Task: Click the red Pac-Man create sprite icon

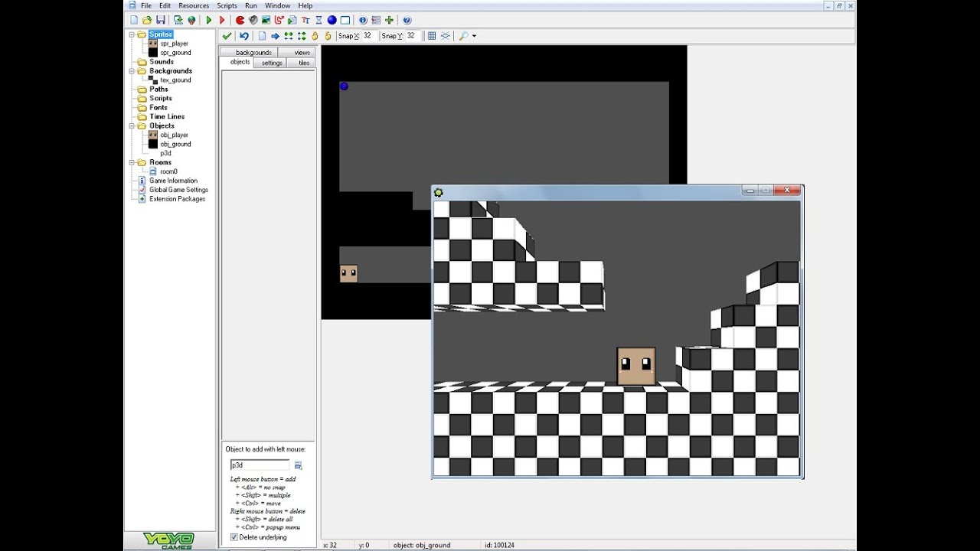Action: click(240, 21)
